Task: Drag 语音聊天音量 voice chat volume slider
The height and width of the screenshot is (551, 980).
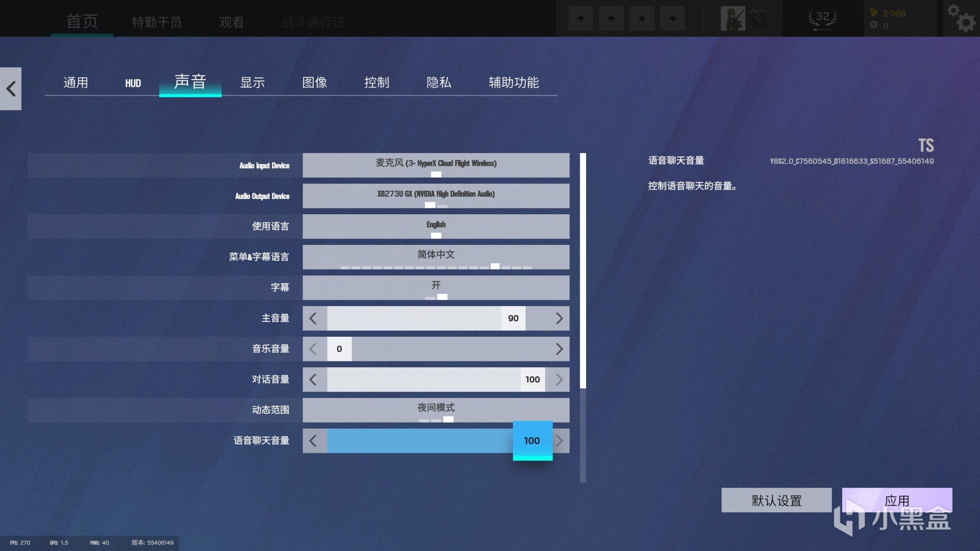Action: tap(533, 440)
